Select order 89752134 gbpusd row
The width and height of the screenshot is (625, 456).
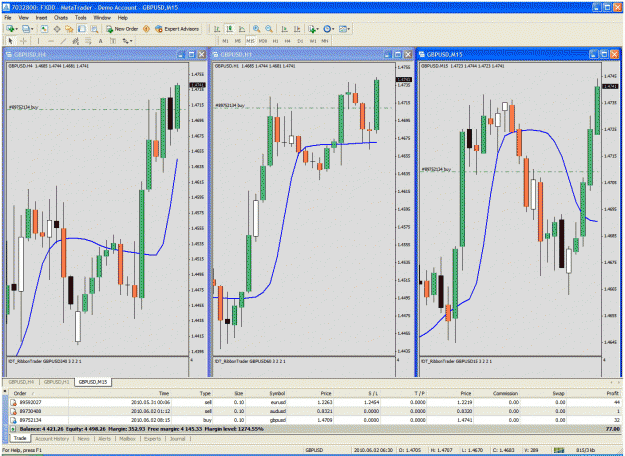pos(315,420)
